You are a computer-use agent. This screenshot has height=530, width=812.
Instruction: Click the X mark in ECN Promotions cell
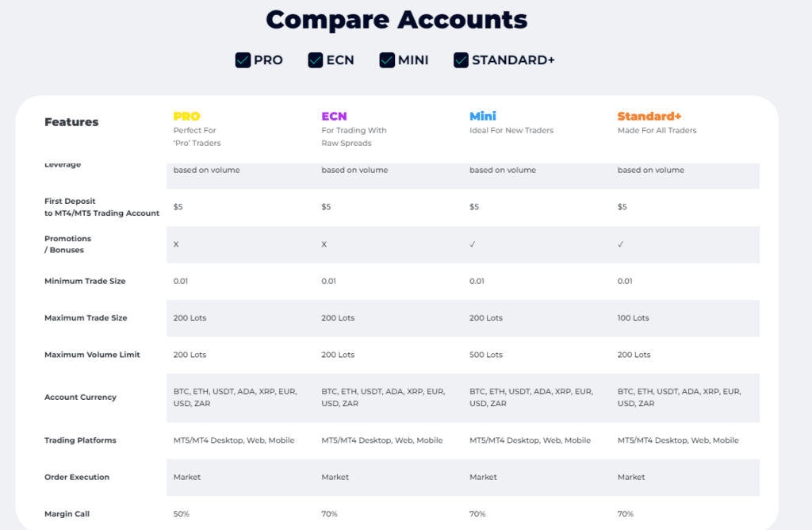pos(324,244)
